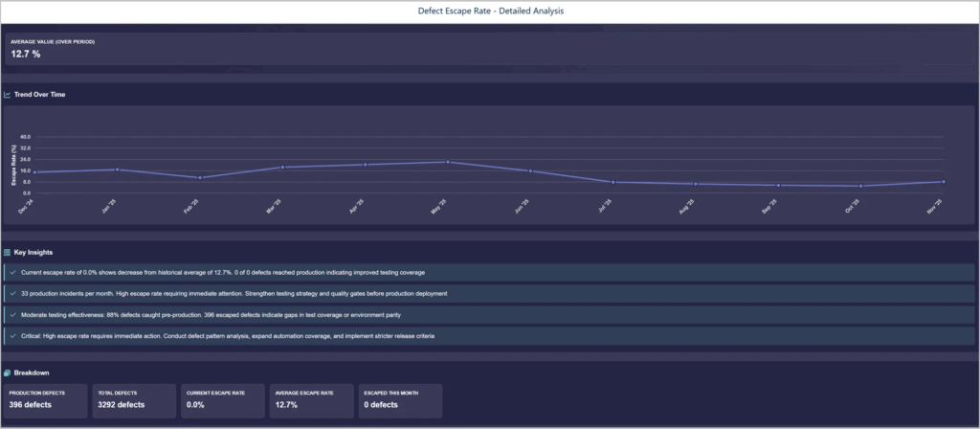Select the Dec '24 data point

pyautogui.click(x=35, y=172)
